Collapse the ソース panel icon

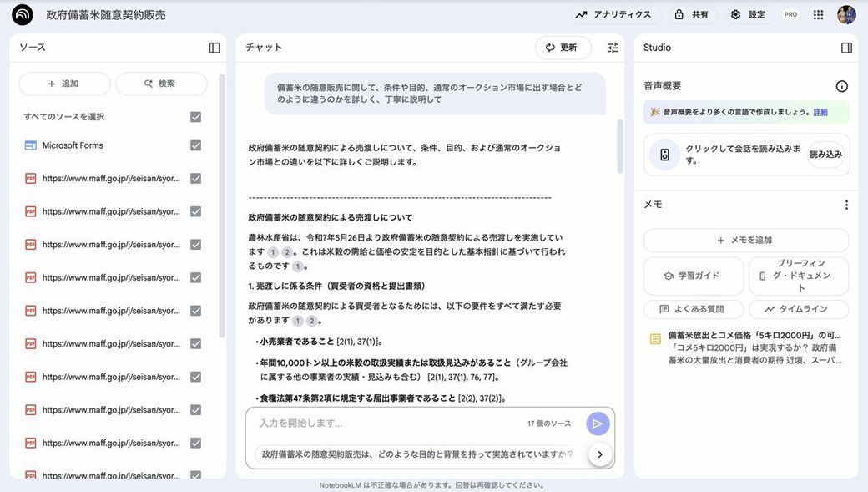point(214,48)
